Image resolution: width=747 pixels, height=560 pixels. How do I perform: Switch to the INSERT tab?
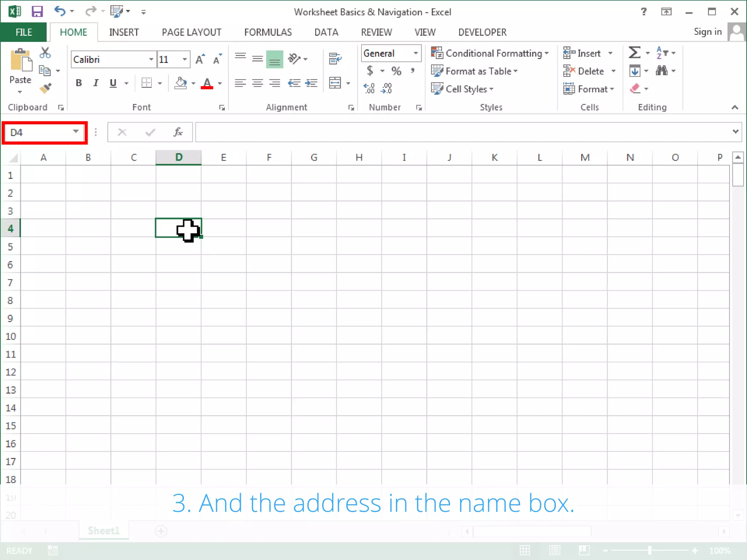coord(124,32)
